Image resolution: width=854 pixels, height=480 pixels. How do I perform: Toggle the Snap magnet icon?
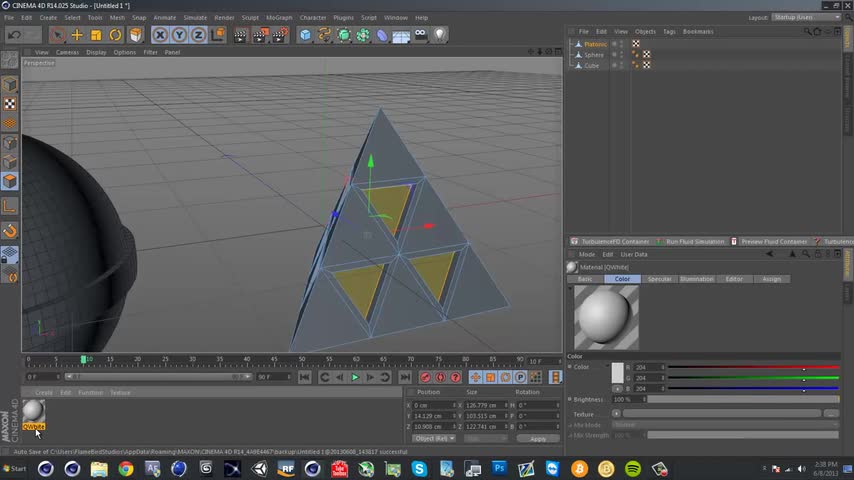(9, 230)
